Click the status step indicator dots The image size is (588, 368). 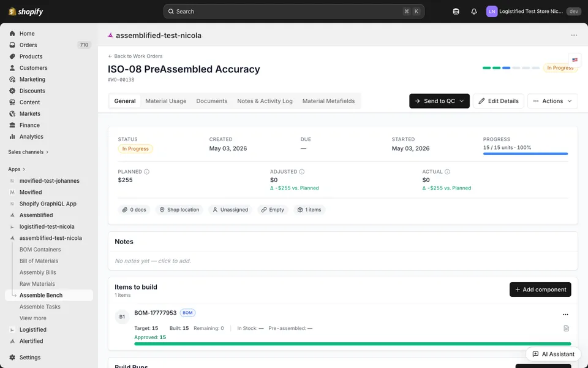click(511, 68)
